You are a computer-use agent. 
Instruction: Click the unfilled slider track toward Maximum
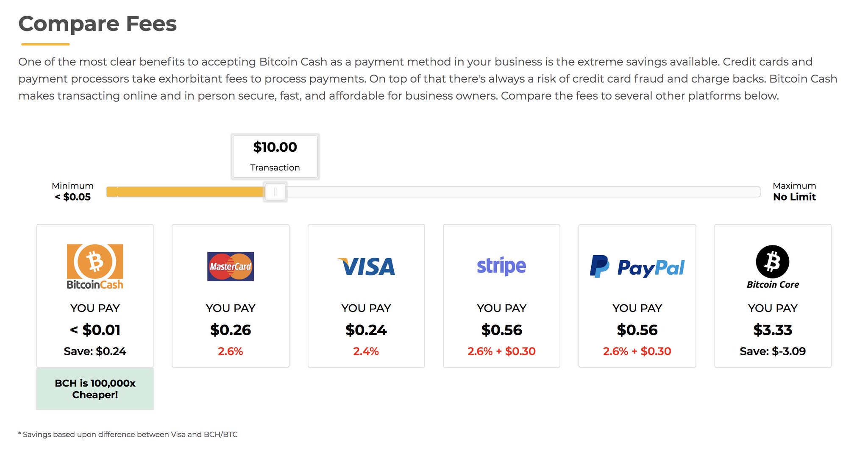(523, 192)
